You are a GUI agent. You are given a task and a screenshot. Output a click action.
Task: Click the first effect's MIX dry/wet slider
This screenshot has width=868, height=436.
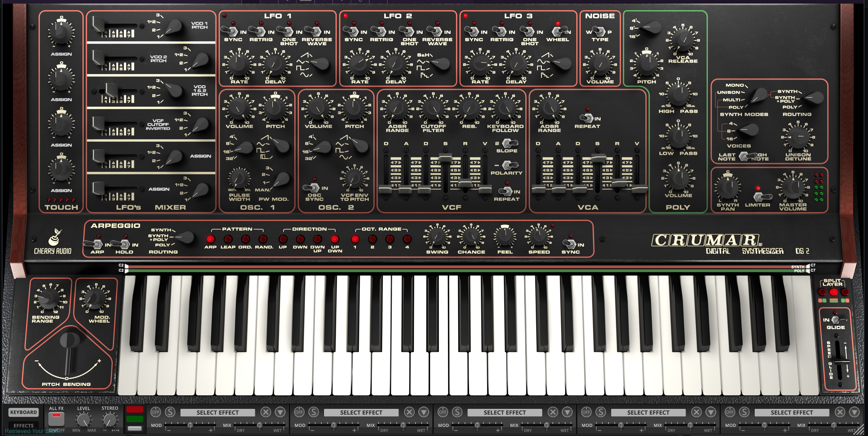pyautogui.click(x=259, y=425)
